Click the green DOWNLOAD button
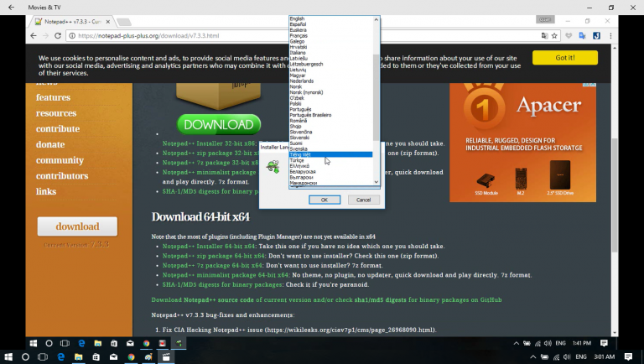This screenshot has height=364, width=644. coord(219,124)
